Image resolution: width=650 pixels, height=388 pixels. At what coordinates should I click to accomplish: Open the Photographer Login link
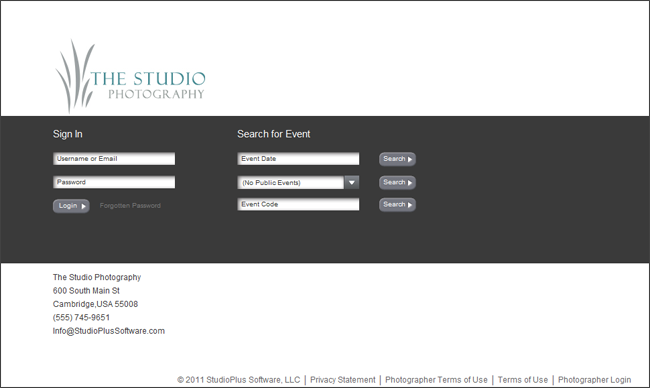click(x=594, y=380)
